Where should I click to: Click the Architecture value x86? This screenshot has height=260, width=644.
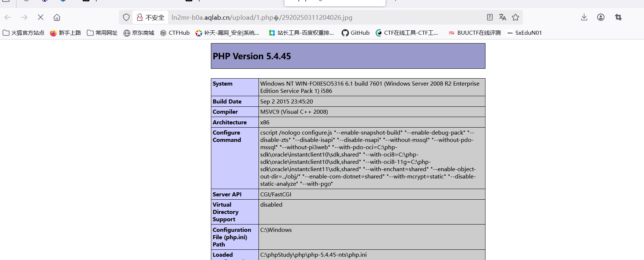point(265,123)
